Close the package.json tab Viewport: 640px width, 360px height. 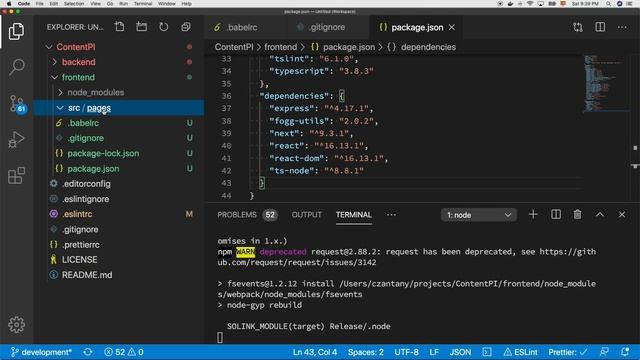coord(452,27)
